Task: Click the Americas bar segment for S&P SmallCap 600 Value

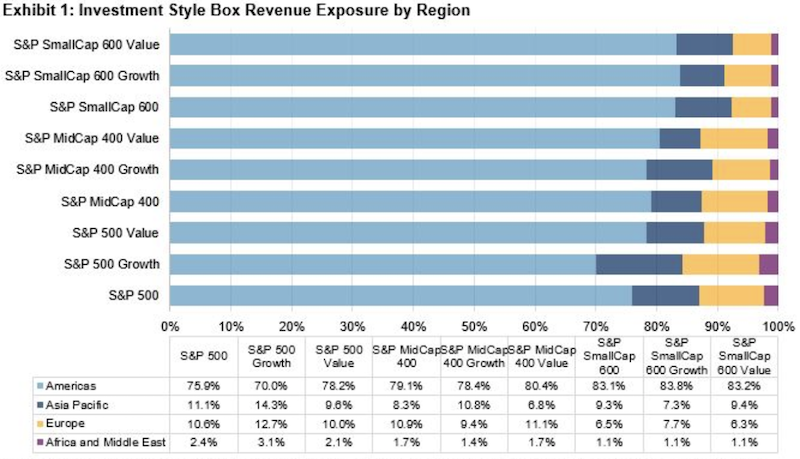Action: (423, 44)
